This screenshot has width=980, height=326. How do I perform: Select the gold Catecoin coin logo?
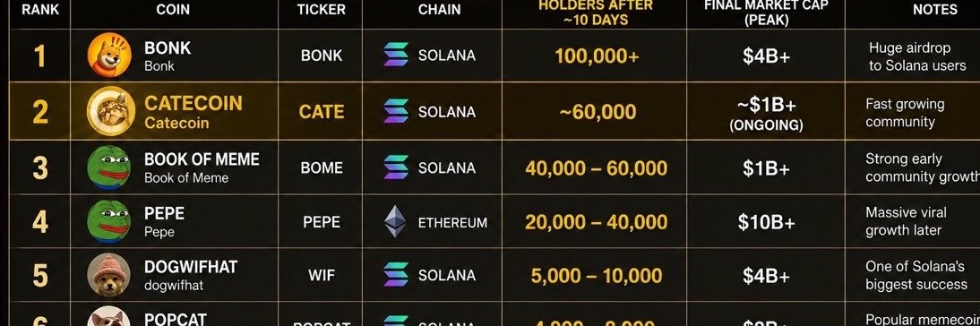[111, 111]
